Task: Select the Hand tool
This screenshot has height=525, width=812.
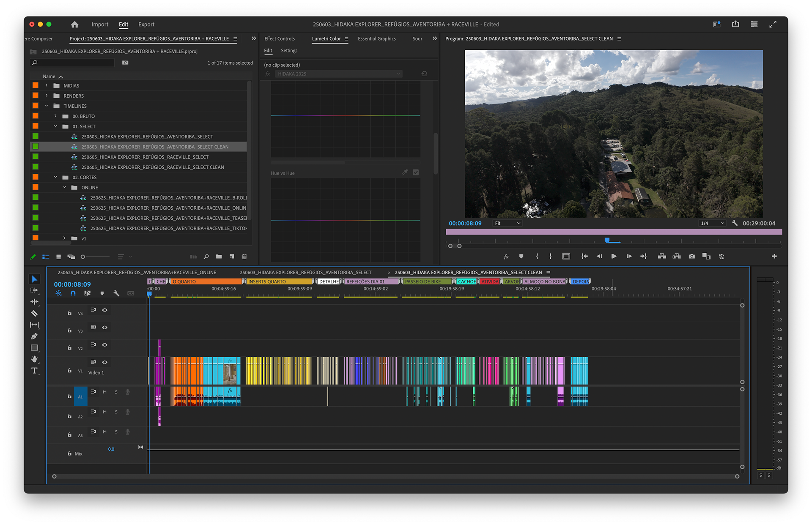Action: pos(34,359)
